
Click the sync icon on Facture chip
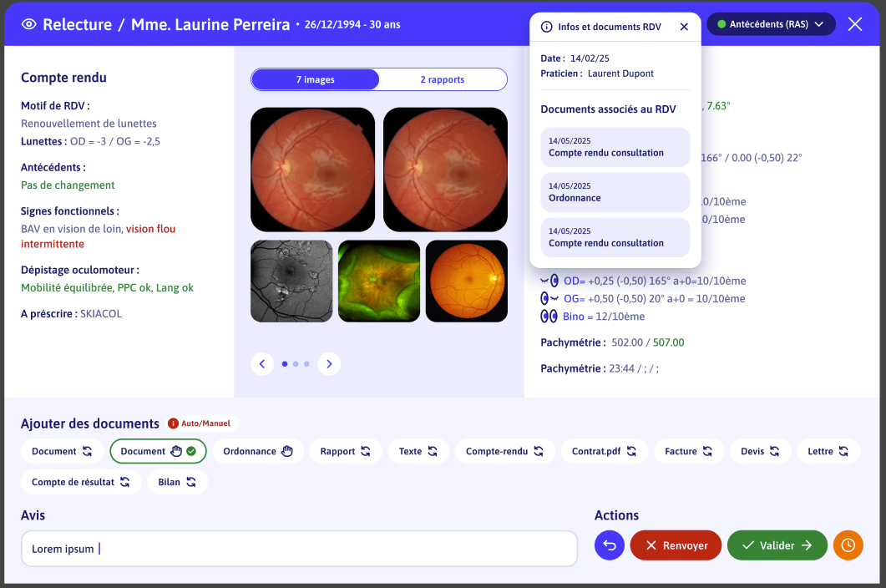pyautogui.click(x=707, y=451)
